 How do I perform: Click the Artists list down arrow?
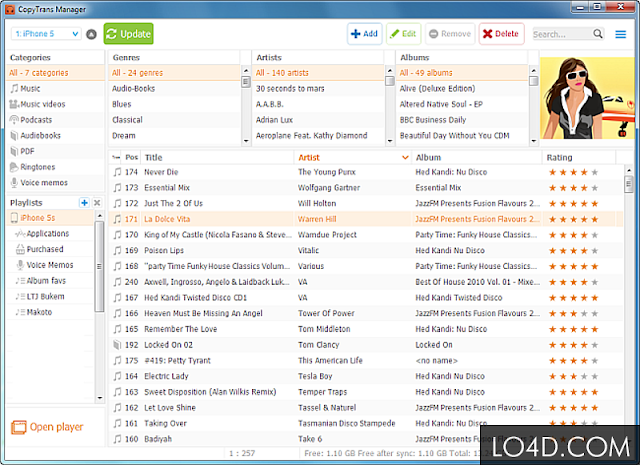tap(390, 141)
